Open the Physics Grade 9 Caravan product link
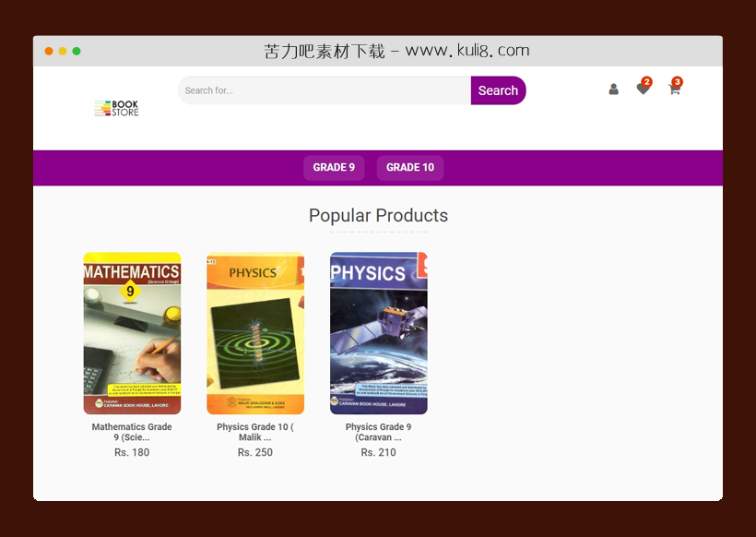Image resolution: width=756 pixels, height=537 pixels. coord(378,432)
